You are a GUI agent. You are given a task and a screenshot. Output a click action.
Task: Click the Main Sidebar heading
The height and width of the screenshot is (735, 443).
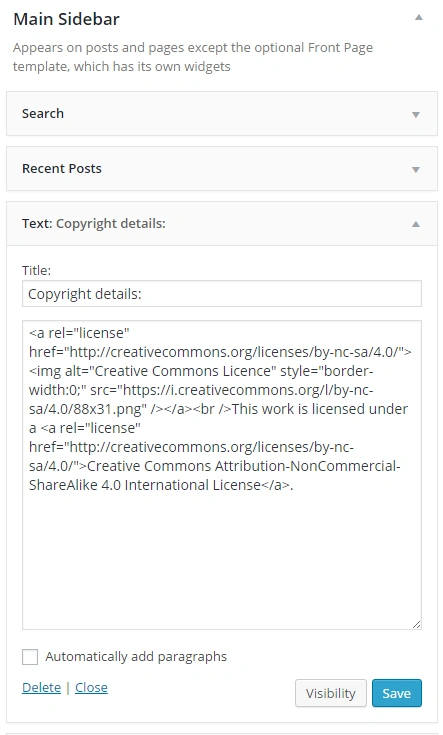pyautogui.click(x=67, y=19)
